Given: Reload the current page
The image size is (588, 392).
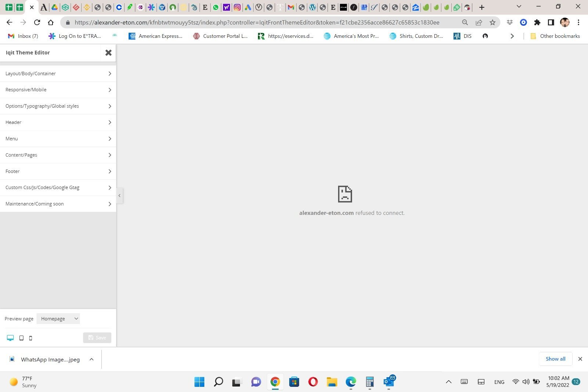Looking at the screenshot, I should pyautogui.click(x=37, y=22).
